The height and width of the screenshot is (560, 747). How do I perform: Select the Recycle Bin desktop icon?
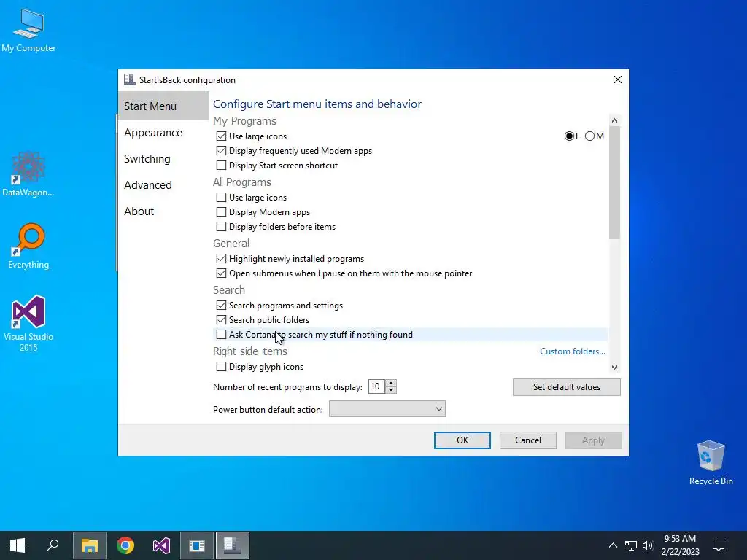[x=711, y=463]
